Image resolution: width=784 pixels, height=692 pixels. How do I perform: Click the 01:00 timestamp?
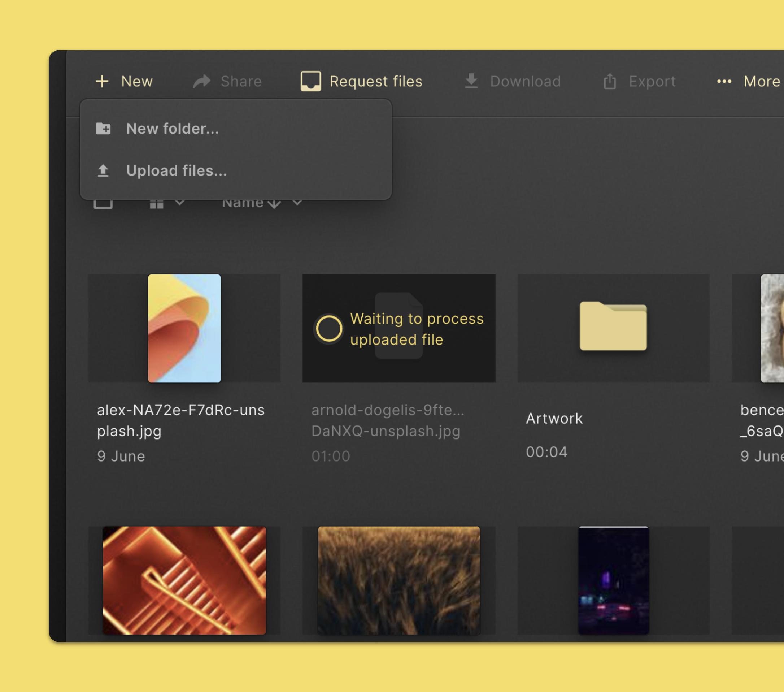point(331,457)
